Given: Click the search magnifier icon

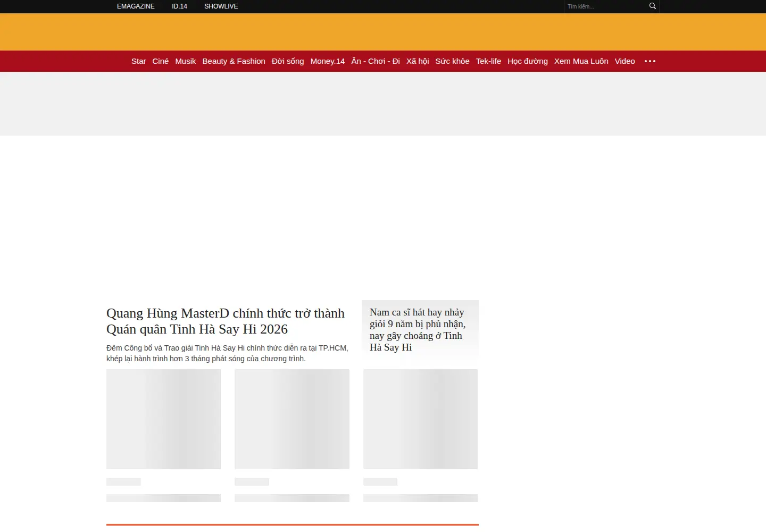Looking at the screenshot, I should (x=653, y=6).
